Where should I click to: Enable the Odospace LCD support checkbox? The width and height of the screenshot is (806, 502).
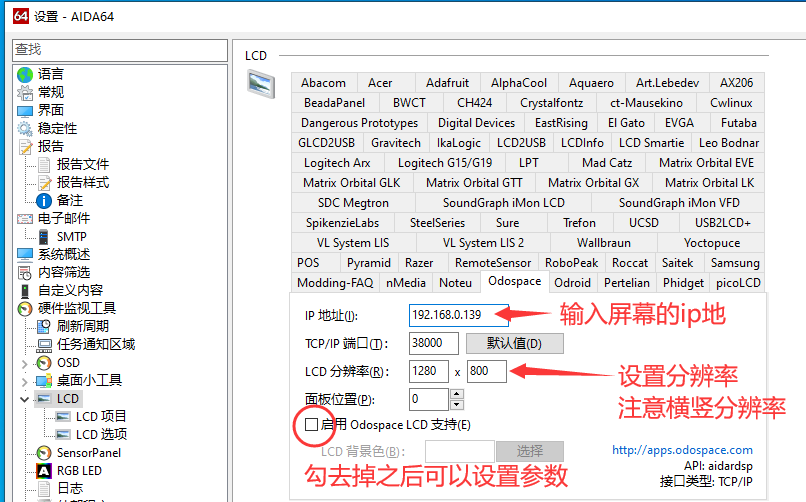(311, 424)
